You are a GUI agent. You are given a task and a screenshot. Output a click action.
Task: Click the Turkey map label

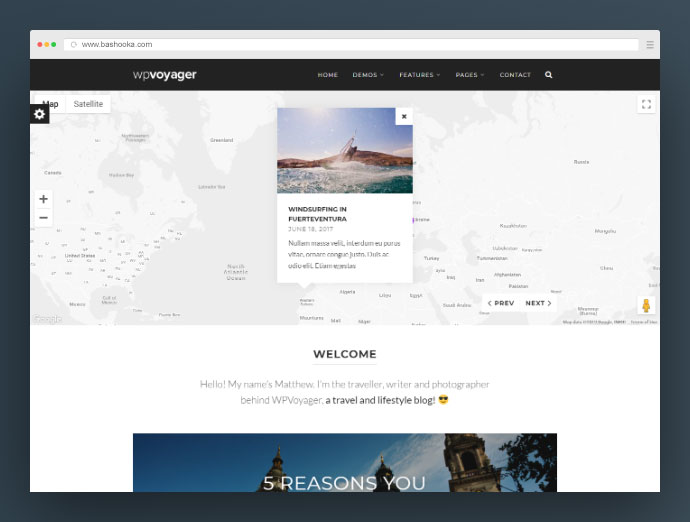(x=431, y=258)
